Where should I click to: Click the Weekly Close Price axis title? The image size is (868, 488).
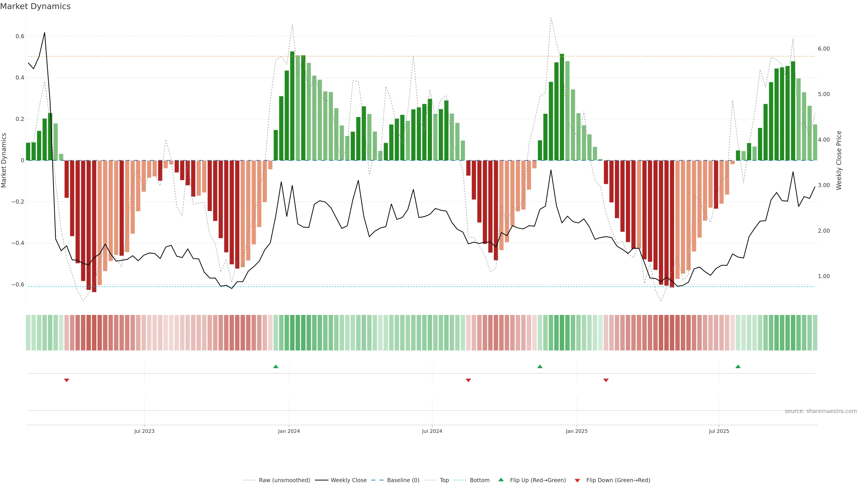point(839,160)
